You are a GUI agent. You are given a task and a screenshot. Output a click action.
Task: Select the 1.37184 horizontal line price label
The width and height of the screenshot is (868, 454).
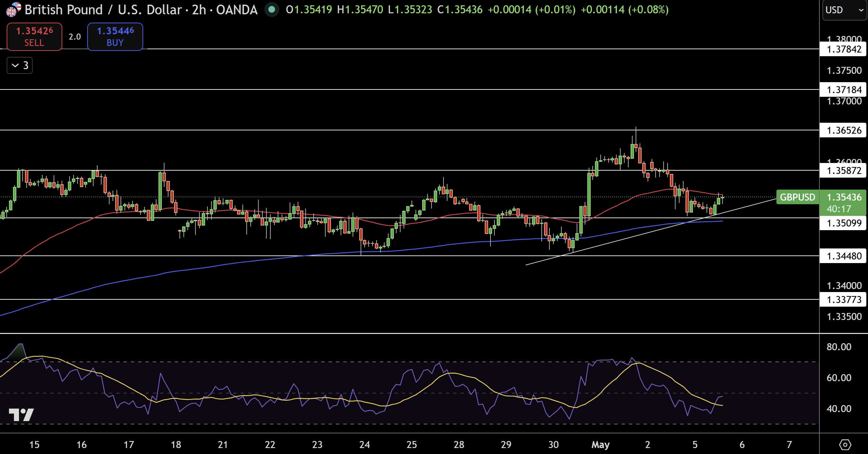click(843, 89)
